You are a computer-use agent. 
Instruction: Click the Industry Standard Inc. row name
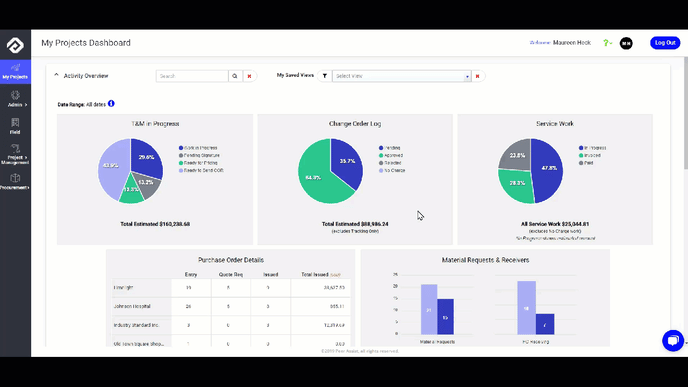136,325
